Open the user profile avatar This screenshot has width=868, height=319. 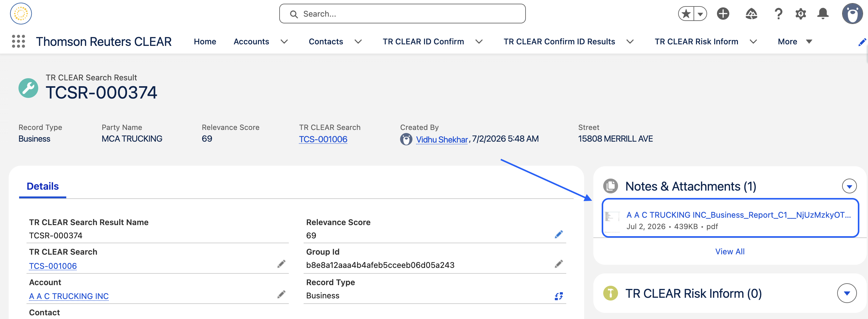coord(852,14)
